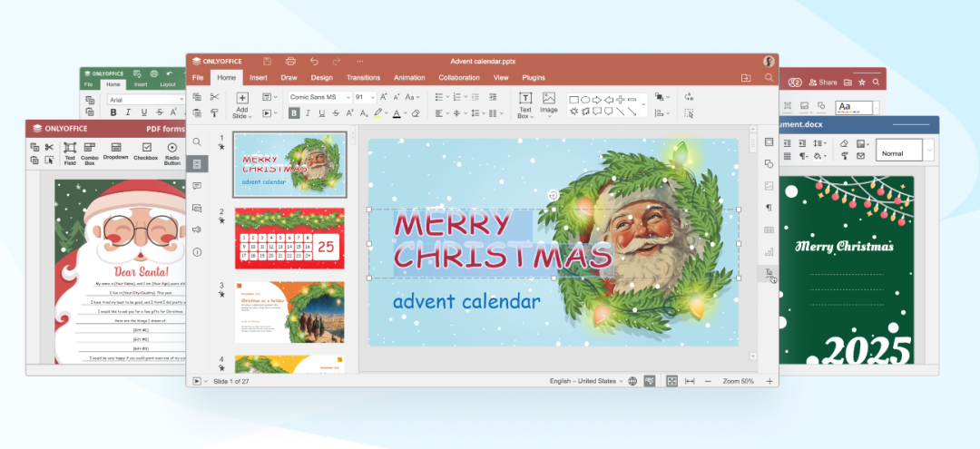Open the About info icon in left sidebar
The image size is (980, 449).
(197, 251)
